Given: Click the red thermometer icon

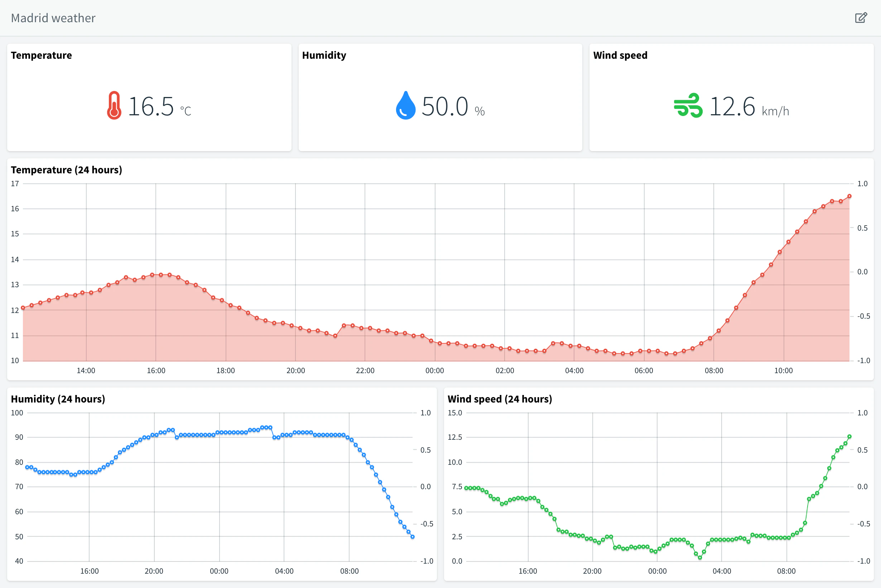Looking at the screenshot, I should (114, 105).
